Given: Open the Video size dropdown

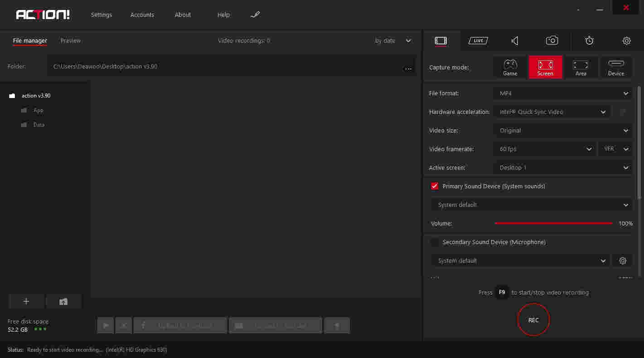Looking at the screenshot, I should 562,131.
